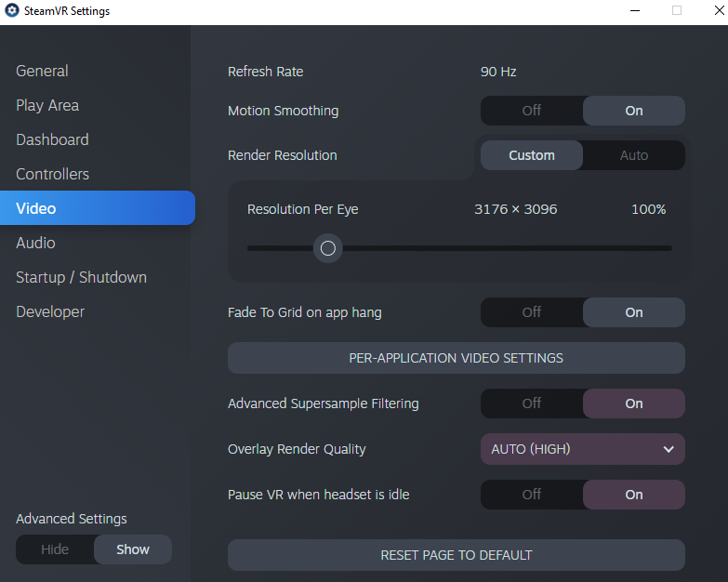The height and width of the screenshot is (582, 728).
Task: Open the General settings page
Action: click(x=42, y=71)
